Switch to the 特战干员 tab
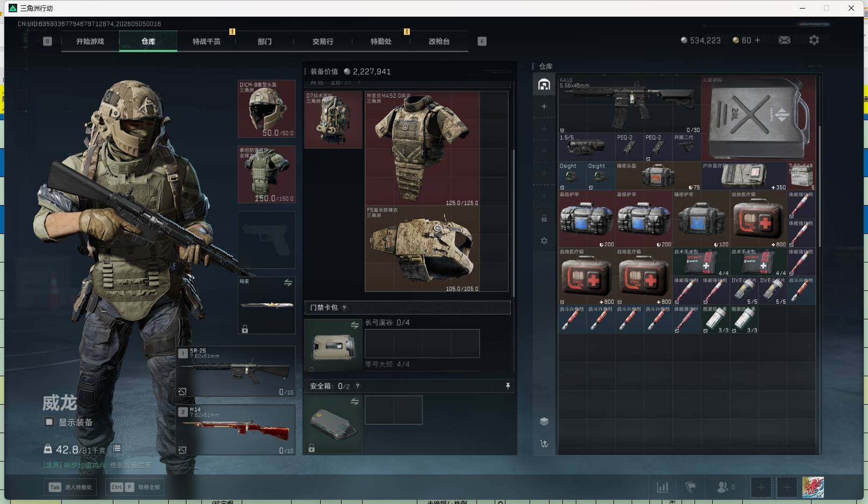Screen dimensions: 868x504 tap(206, 41)
